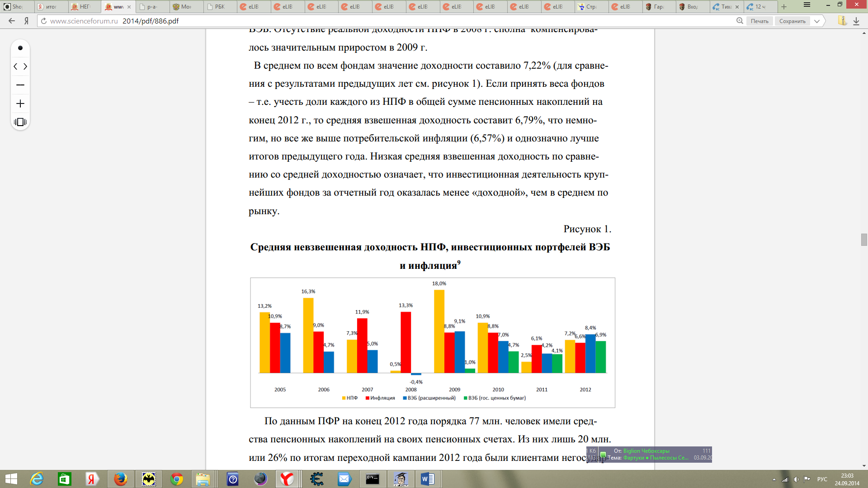This screenshot has height=488, width=868.
Task: Switch to the Стр tab
Action: [591, 7]
